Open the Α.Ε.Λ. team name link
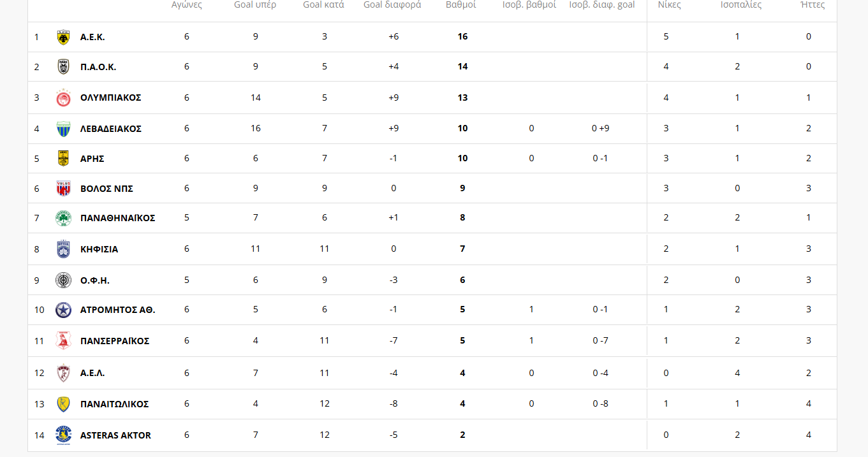This screenshot has width=868, height=457. [92, 373]
